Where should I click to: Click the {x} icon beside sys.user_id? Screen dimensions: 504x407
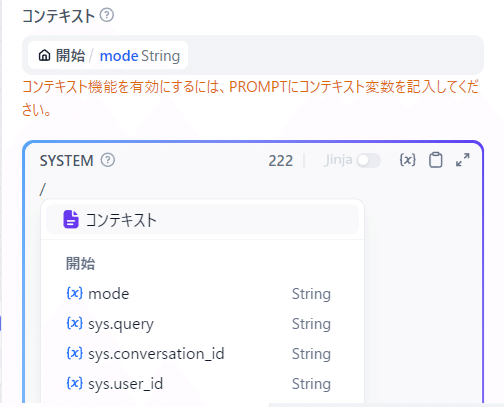[x=75, y=383]
